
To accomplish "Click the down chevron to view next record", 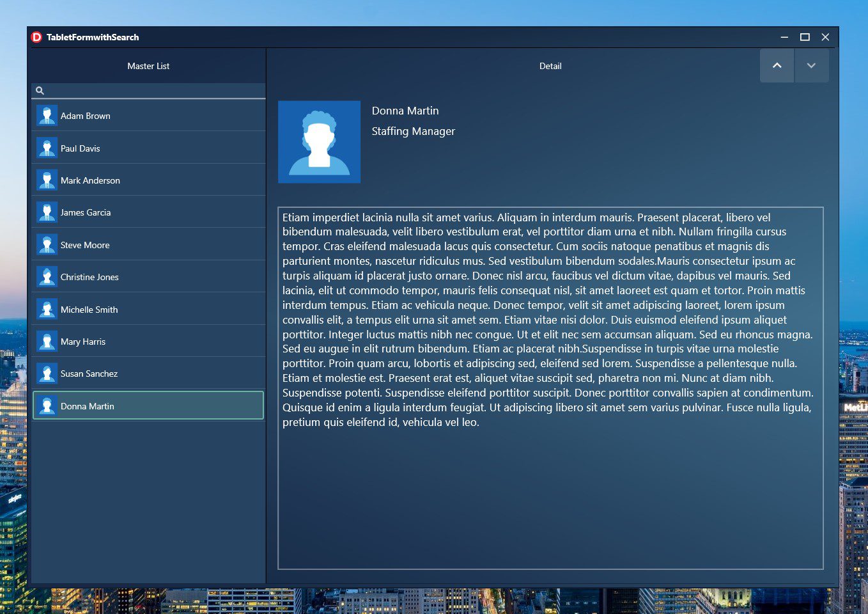I will 811,65.
